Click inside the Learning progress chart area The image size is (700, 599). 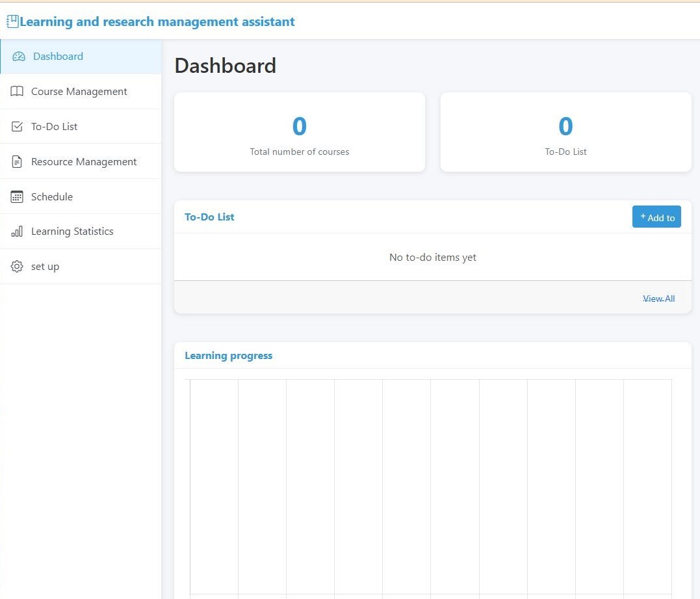tap(430, 485)
